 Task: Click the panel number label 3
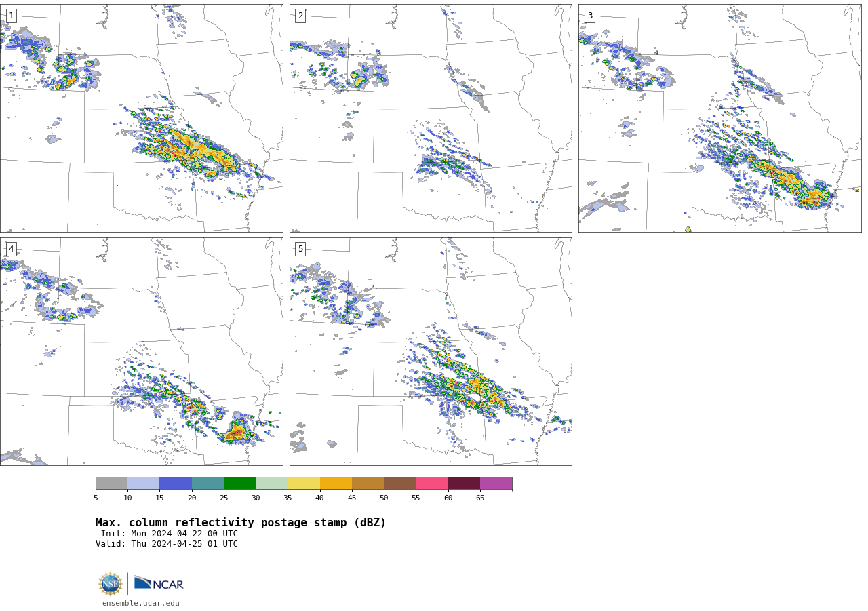tap(589, 16)
